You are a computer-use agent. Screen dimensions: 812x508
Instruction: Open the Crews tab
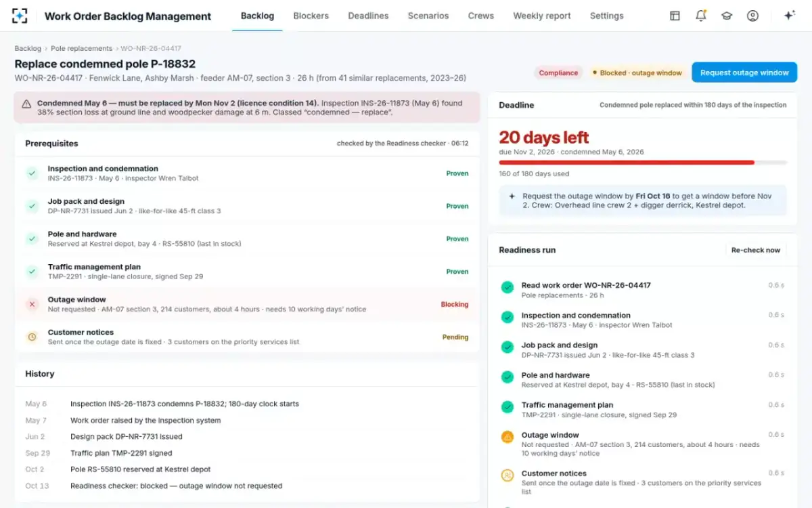[x=481, y=16]
